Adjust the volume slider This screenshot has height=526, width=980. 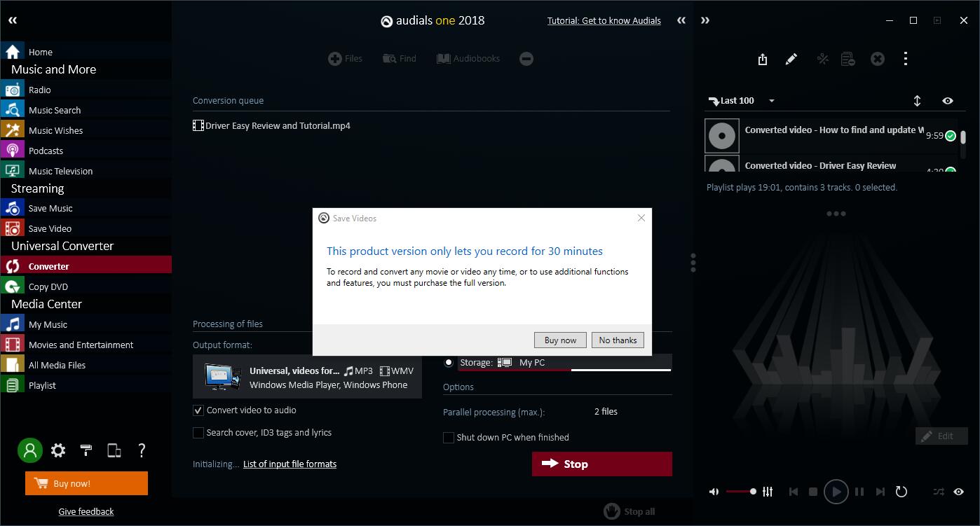(740, 492)
